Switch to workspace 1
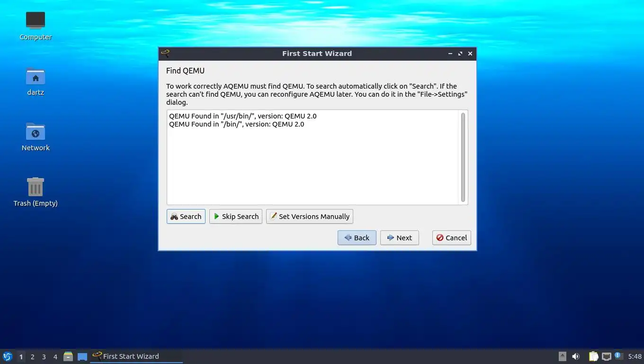 pyautogui.click(x=21, y=356)
